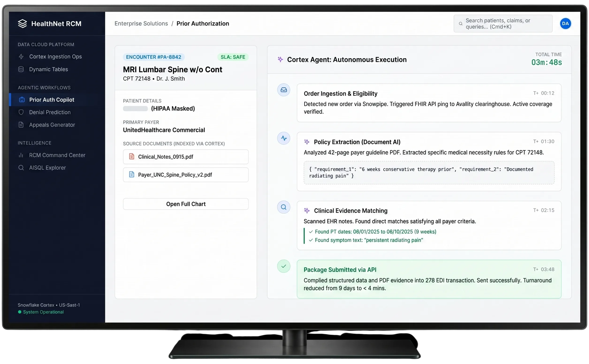Click the bar chart icon beside RCM Command Center
This screenshot has height=364, width=589.
[21, 155]
